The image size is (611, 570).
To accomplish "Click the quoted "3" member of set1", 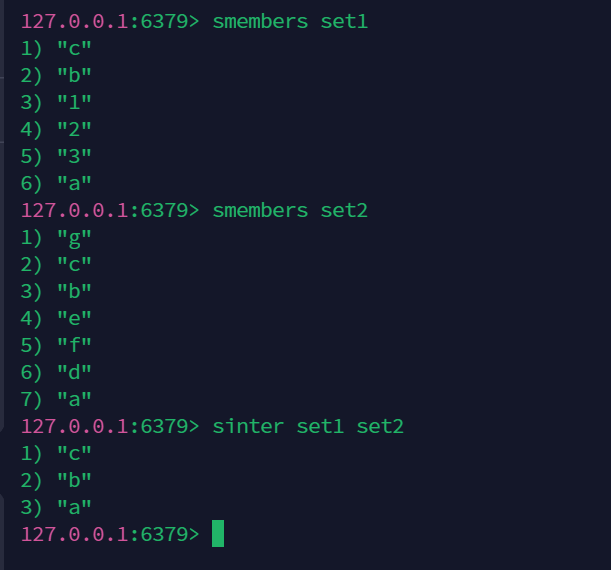I will (x=74, y=156).
